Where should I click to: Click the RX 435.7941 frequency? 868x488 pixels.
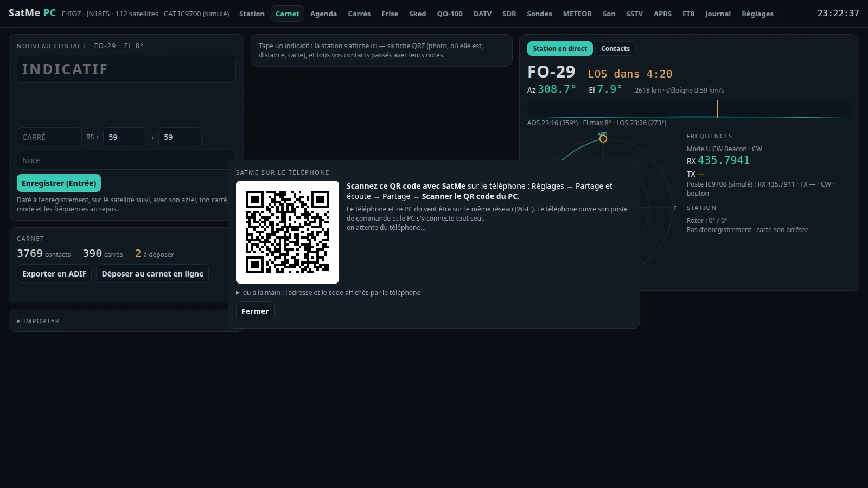coord(718,160)
